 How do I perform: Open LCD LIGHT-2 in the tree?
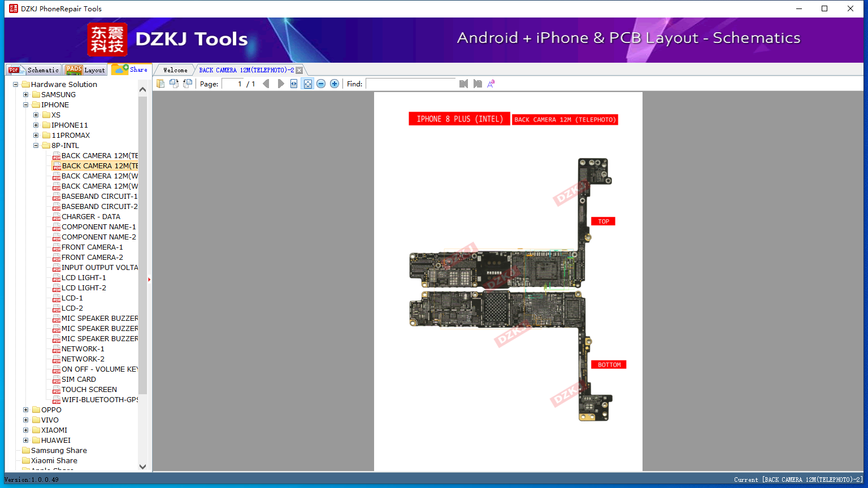(84, 288)
